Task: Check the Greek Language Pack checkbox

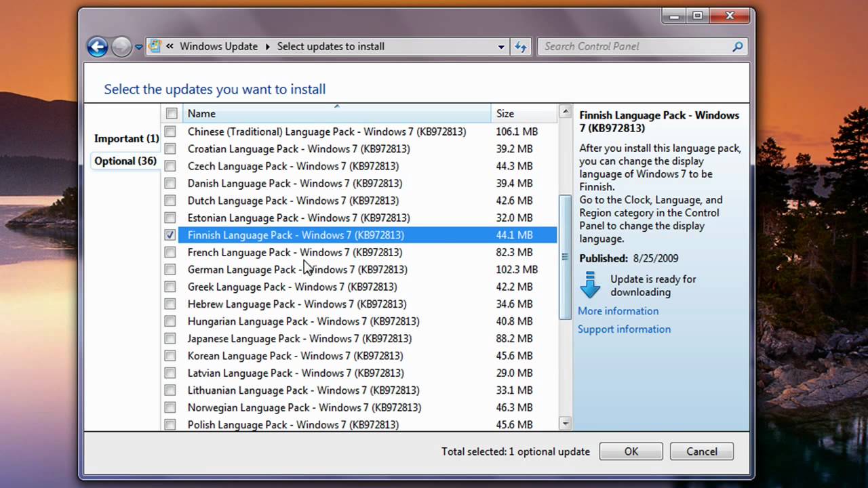Action: [170, 287]
